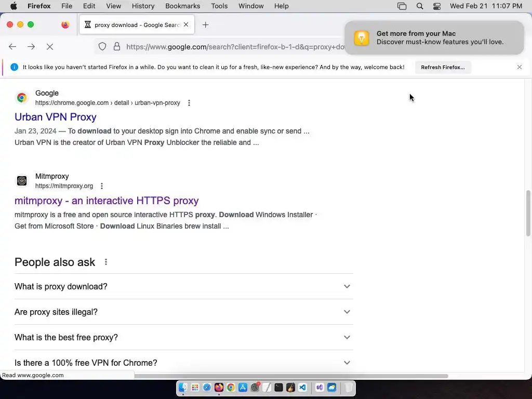Open People also ask options menu

(106, 262)
